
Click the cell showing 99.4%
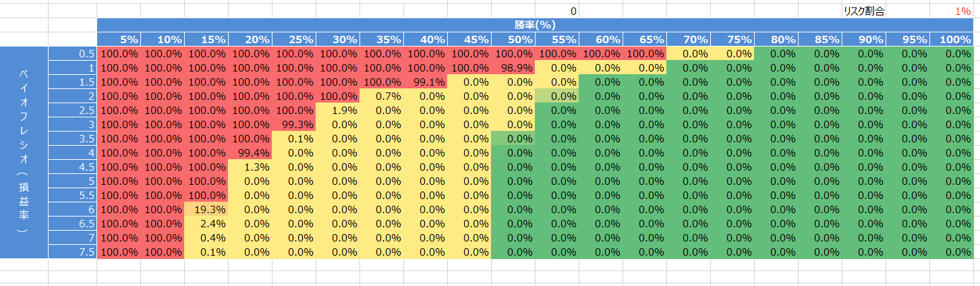point(250,152)
